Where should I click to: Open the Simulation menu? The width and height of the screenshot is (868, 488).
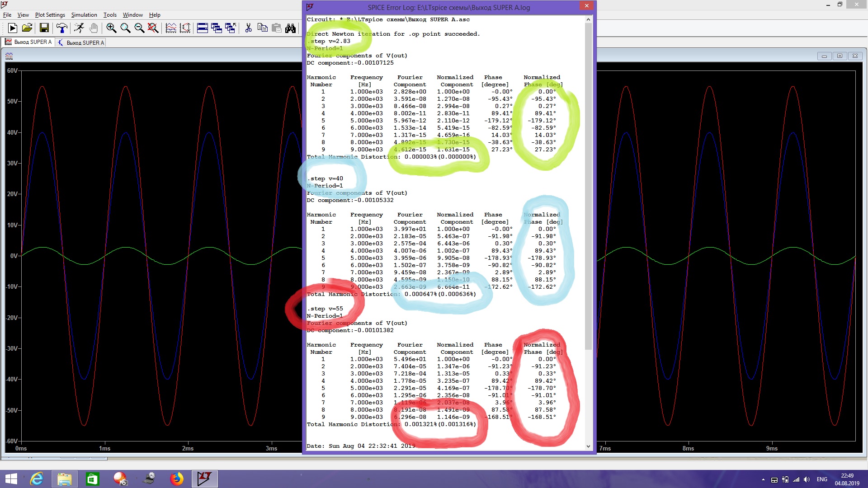[x=84, y=15]
